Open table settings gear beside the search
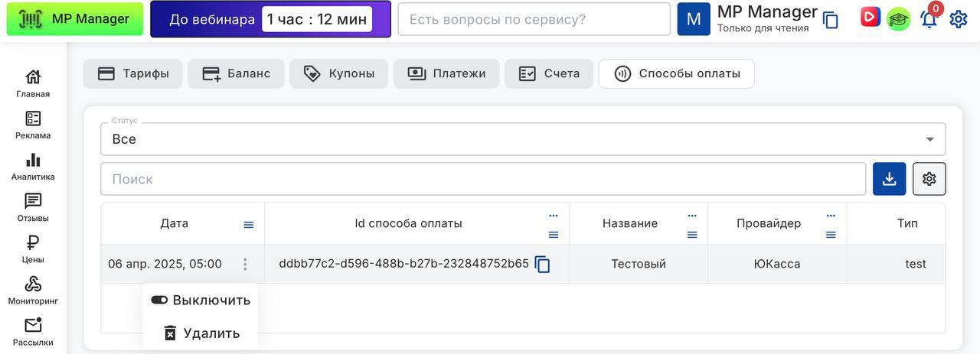This screenshot has height=354, width=980. 929,179
